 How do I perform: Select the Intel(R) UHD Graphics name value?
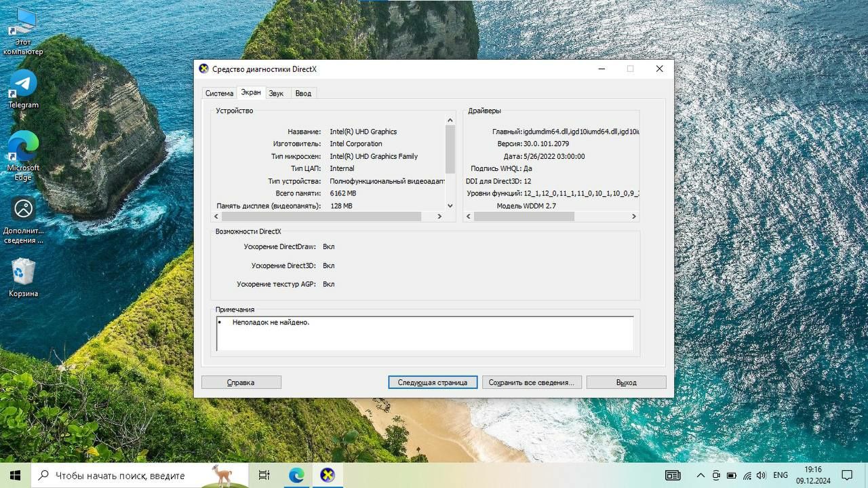[363, 132]
